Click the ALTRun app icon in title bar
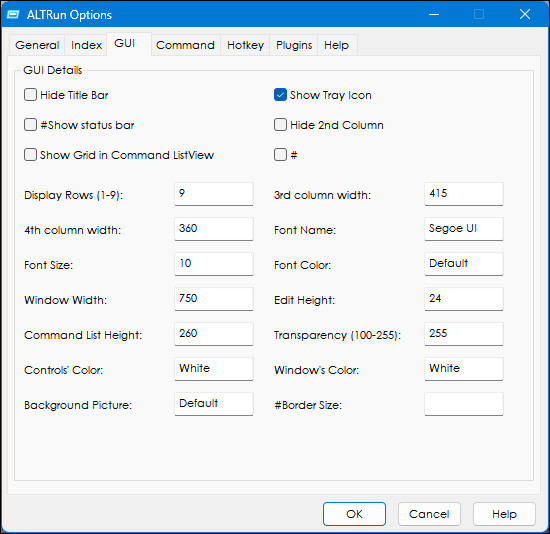The height and width of the screenshot is (534, 550). [x=13, y=15]
